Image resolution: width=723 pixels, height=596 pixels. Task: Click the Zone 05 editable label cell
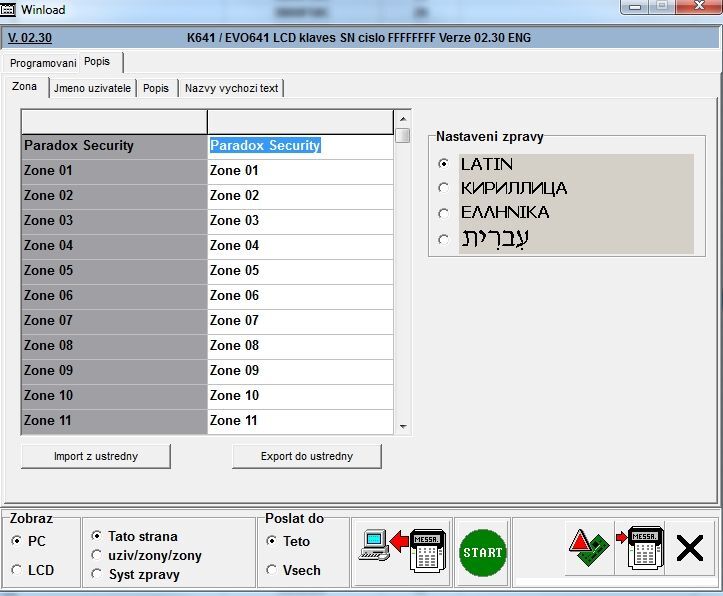[300, 271]
